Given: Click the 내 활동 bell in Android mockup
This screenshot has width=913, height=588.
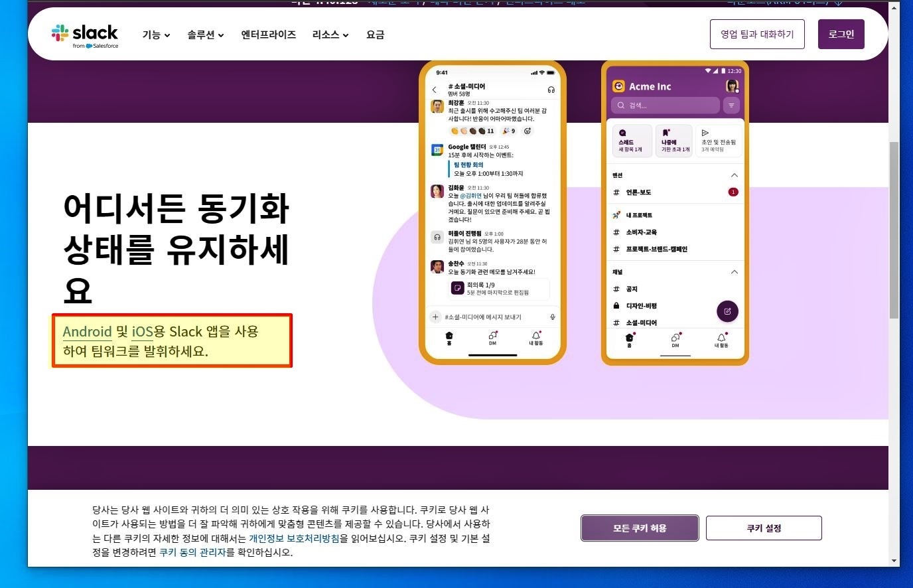Looking at the screenshot, I should pos(721,340).
